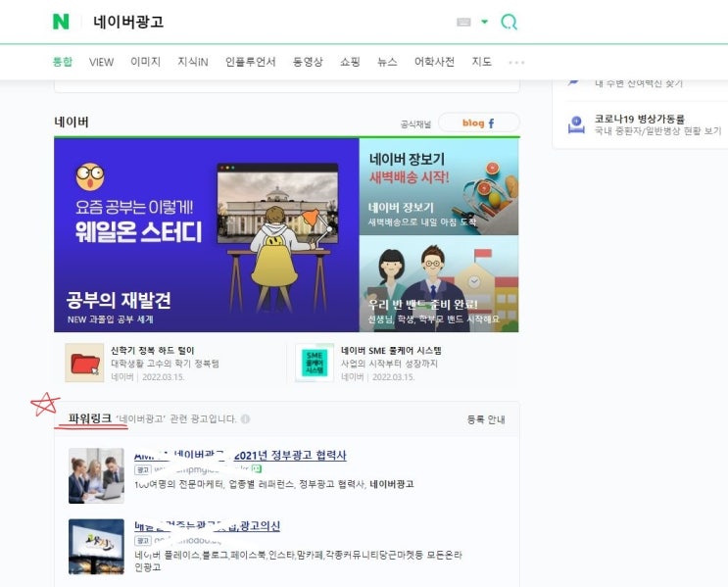Open the 어학사전 tab
The image size is (728, 587).
pos(434,62)
